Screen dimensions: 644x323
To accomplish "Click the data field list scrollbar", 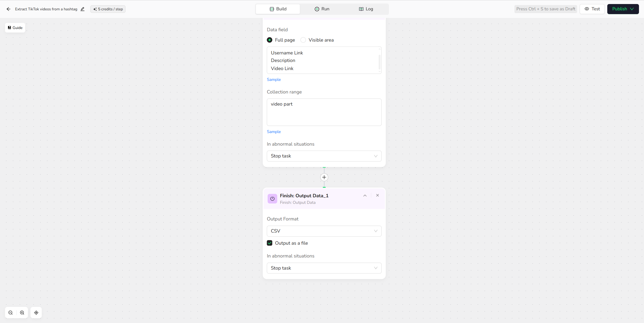I will pos(379,62).
